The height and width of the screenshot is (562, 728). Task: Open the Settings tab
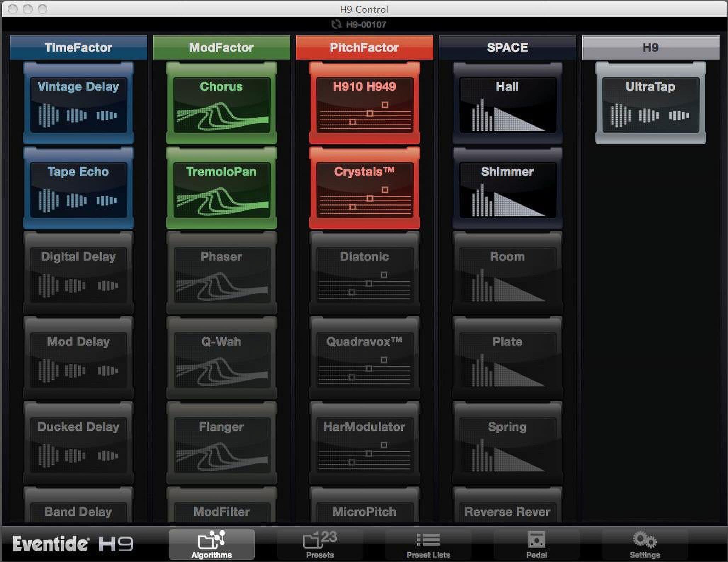coord(645,545)
